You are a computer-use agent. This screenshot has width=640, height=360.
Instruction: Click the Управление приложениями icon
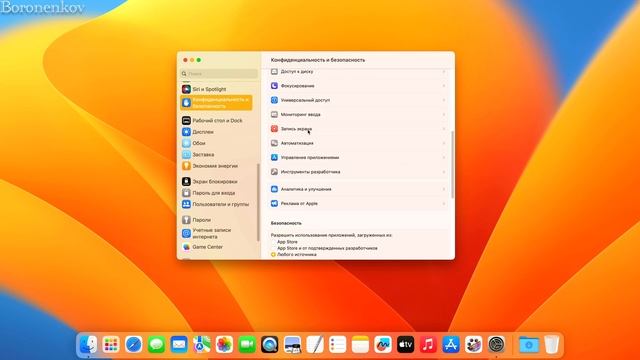[x=274, y=158]
